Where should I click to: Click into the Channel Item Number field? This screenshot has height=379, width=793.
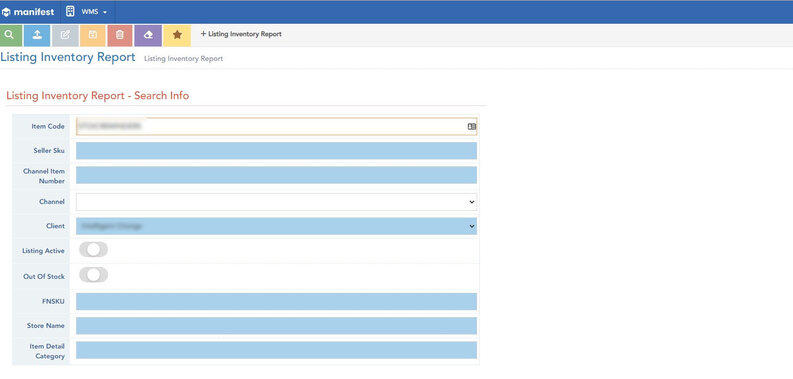[x=276, y=175]
